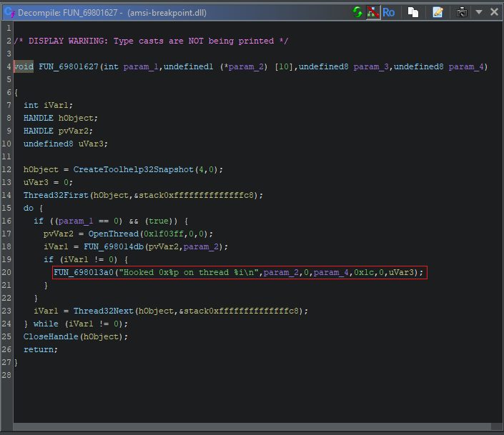Select param_1 in the if condition
The width and height of the screenshot is (504, 435).
tap(76, 221)
